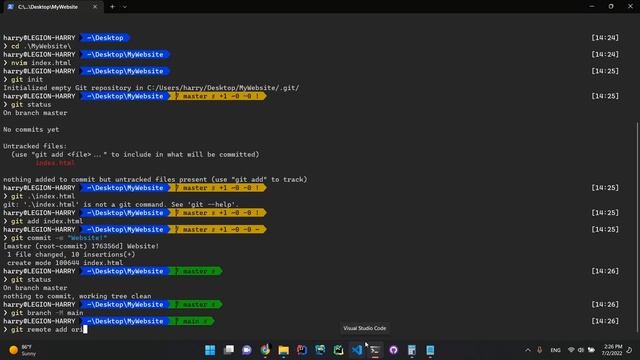The image size is (640, 360).
Task: Click the 'git commit -m "Website!"' command text
Action: (x=59, y=238)
